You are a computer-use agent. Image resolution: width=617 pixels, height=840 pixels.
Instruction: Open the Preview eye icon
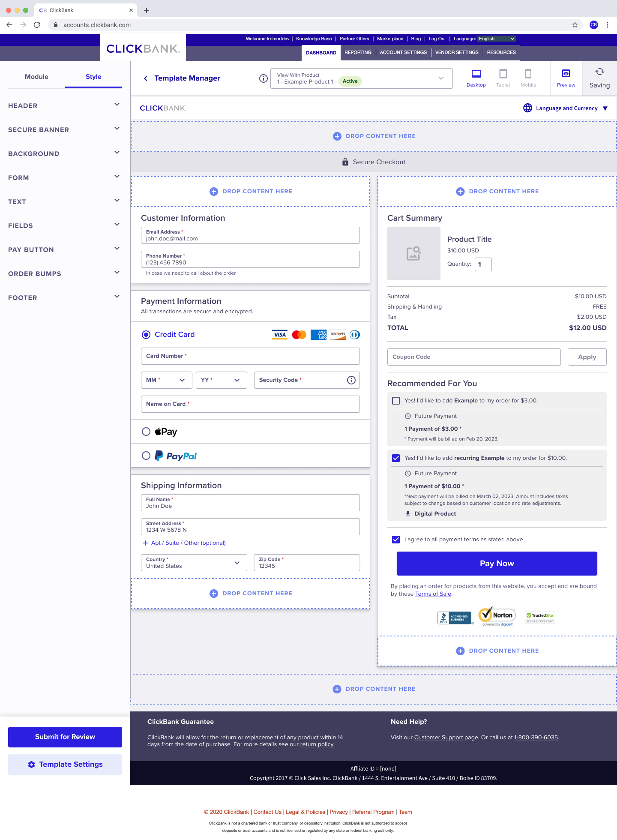click(x=566, y=74)
